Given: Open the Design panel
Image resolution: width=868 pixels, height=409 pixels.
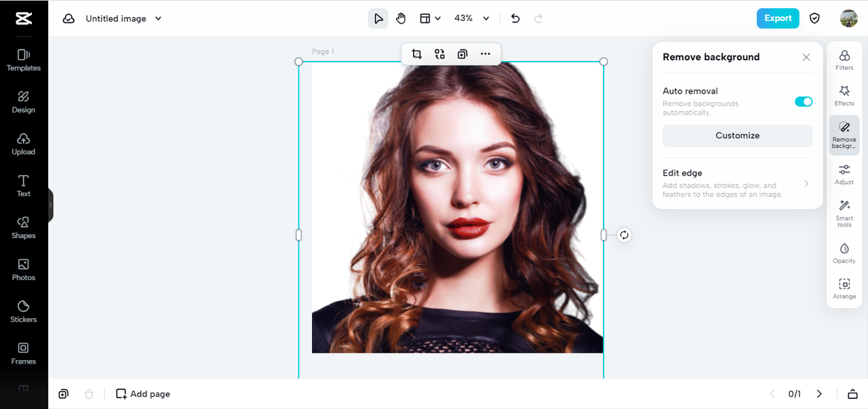Looking at the screenshot, I should (24, 102).
